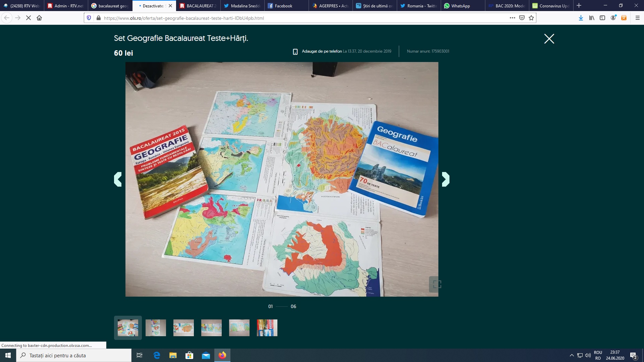Close the OLX image gallery overlay

(x=549, y=39)
